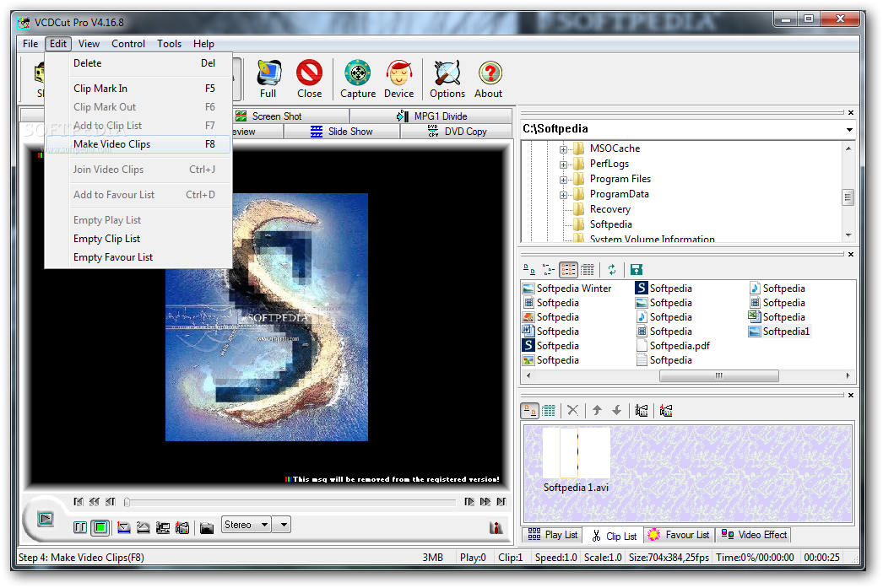Image resolution: width=883 pixels, height=588 pixels.
Task: Click the Close toolbar icon
Action: click(x=309, y=78)
